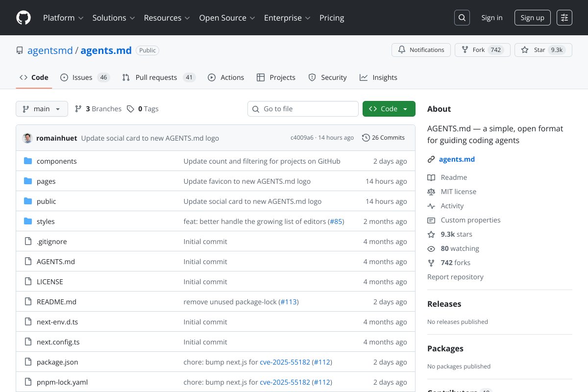The image size is (588, 392).
Task: Open the #85 pull request link
Action: (x=336, y=221)
